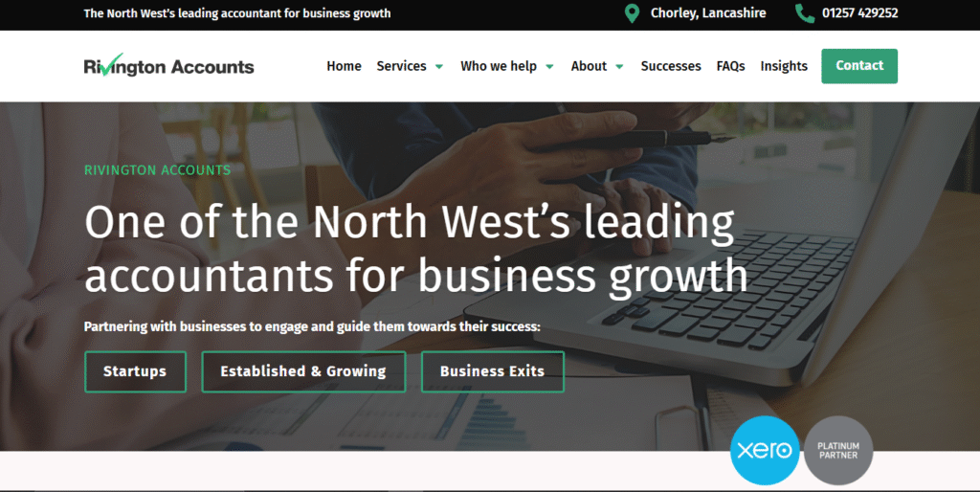Click the green location pin icon
This screenshot has width=980, height=492.
click(632, 13)
